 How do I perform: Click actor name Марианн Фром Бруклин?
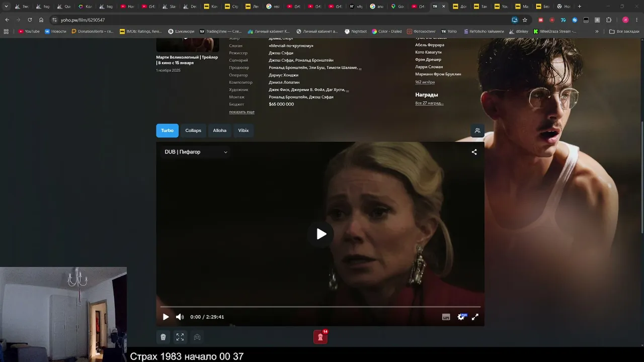[438, 74]
